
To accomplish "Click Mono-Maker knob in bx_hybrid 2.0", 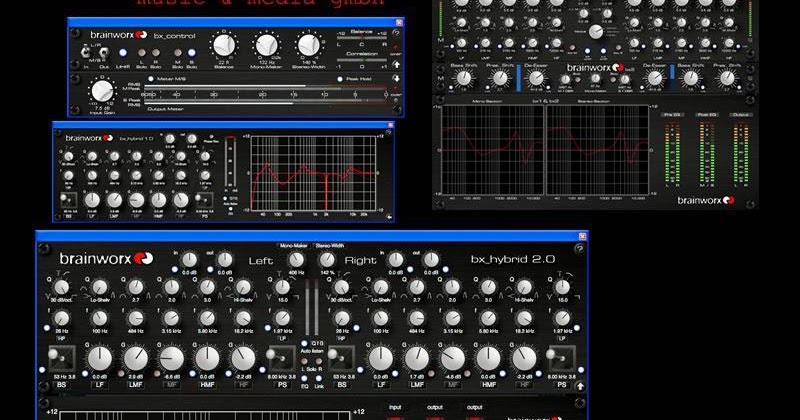I will tap(296, 260).
